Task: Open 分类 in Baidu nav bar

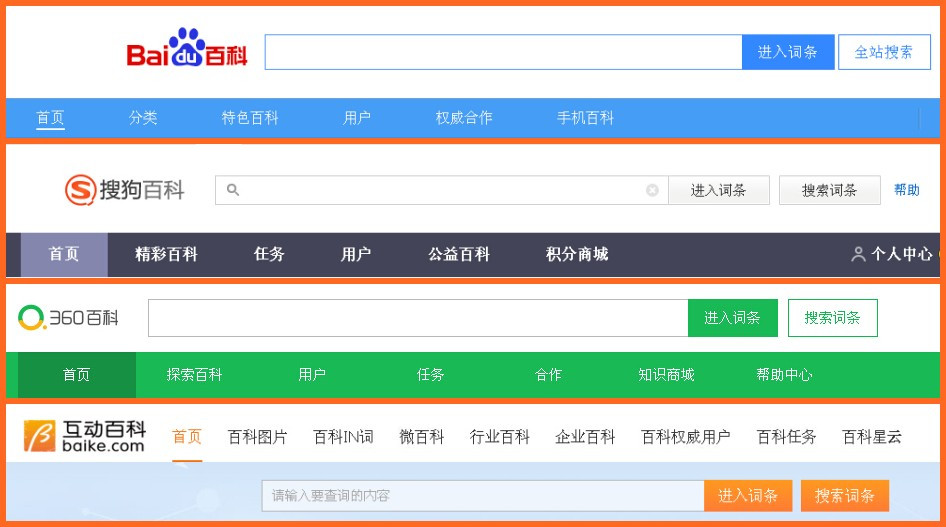Action: pyautogui.click(x=143, y=118)
